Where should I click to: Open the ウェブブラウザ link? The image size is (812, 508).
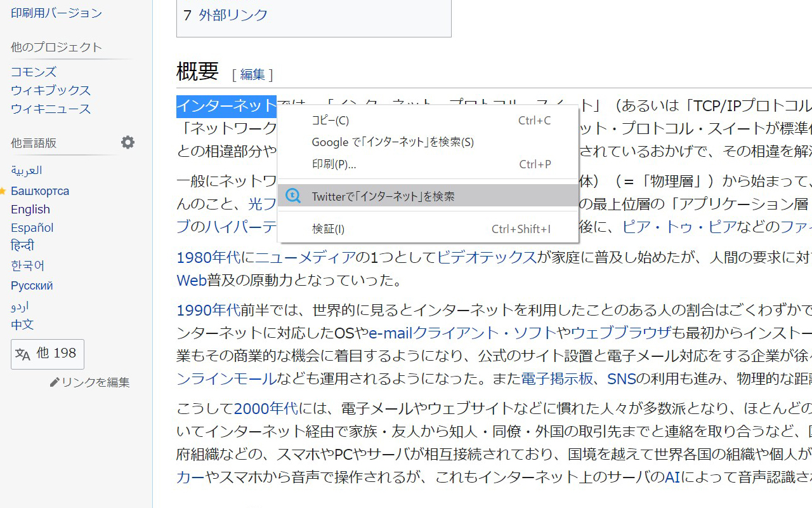click(621, 333)
